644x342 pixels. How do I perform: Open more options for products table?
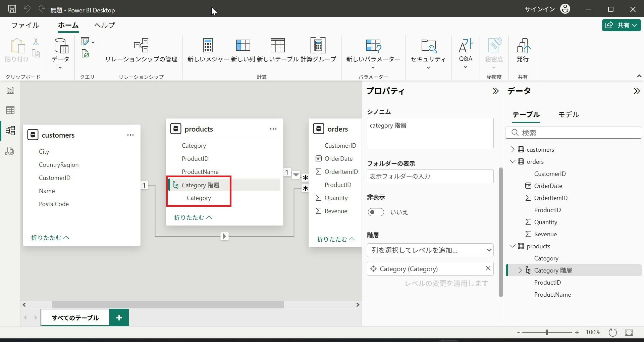click(273, 129)
